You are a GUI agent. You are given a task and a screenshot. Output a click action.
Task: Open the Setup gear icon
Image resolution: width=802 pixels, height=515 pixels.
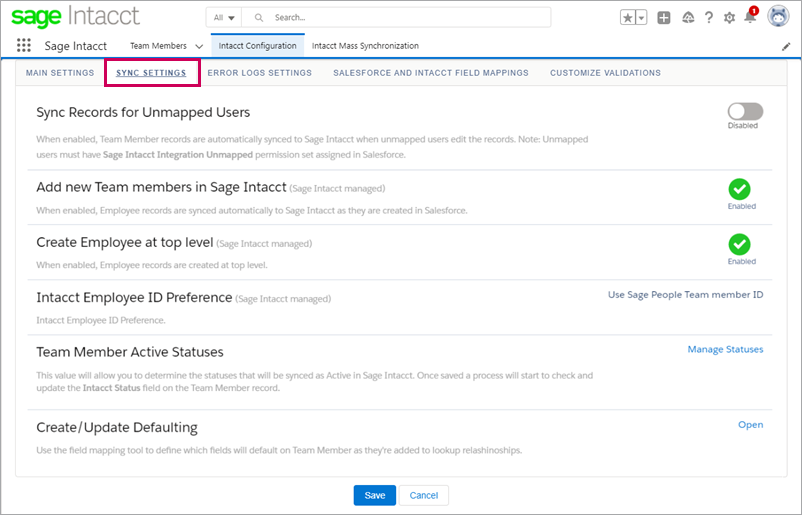point(729,18)
